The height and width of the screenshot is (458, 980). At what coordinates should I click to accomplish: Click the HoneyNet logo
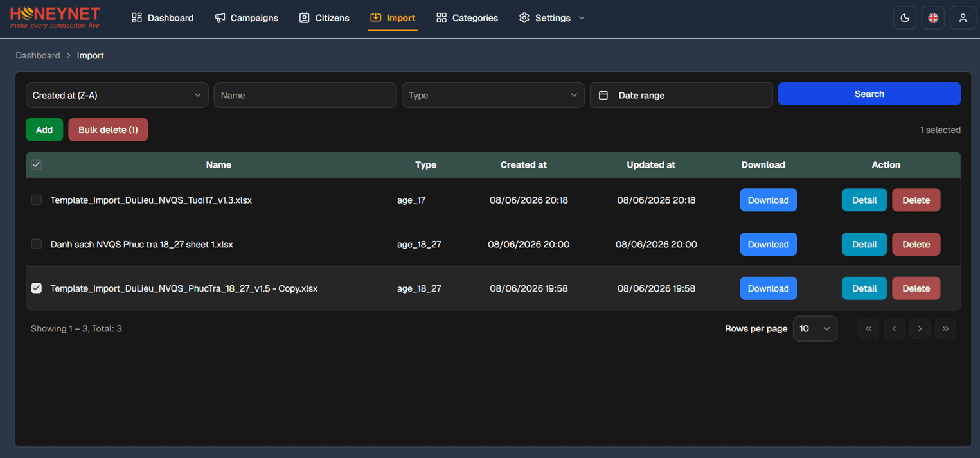55,17
